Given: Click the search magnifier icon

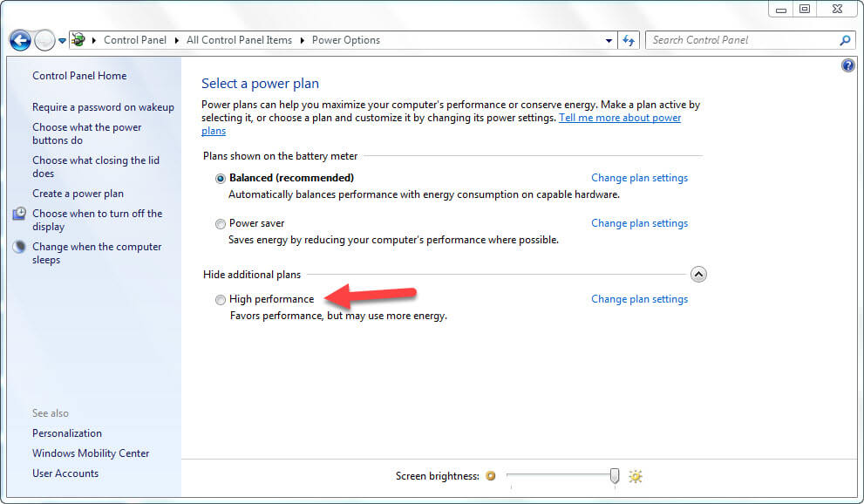Looking at the screenshot, I should tap(845, 40).
